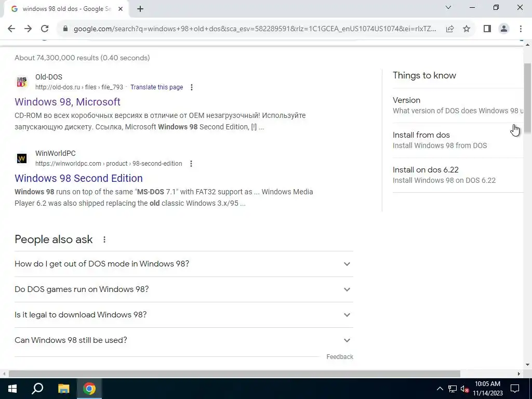
Task: Open Windows notification center
Action: point(515,389)
